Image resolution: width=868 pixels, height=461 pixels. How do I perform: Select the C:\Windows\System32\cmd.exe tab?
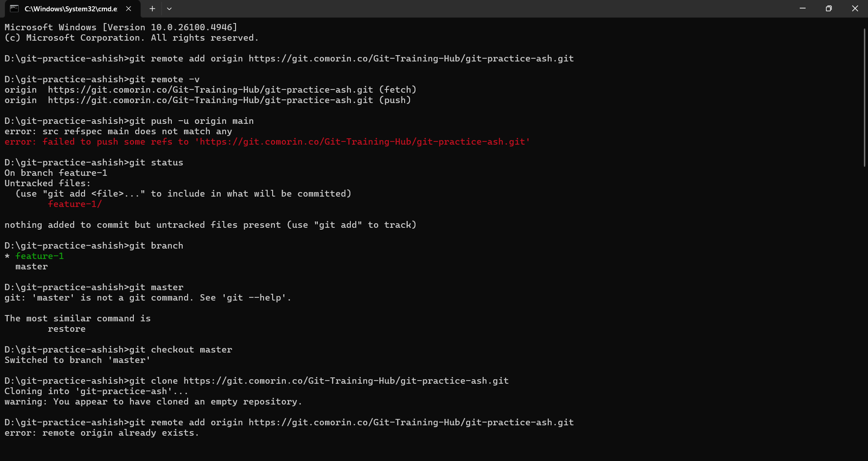click(x=71, y=9)
